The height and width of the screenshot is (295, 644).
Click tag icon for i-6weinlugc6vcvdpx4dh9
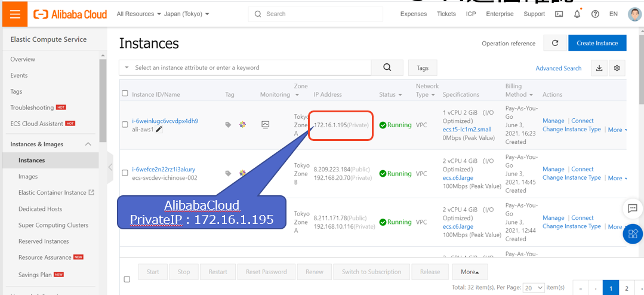pos(228,124)
